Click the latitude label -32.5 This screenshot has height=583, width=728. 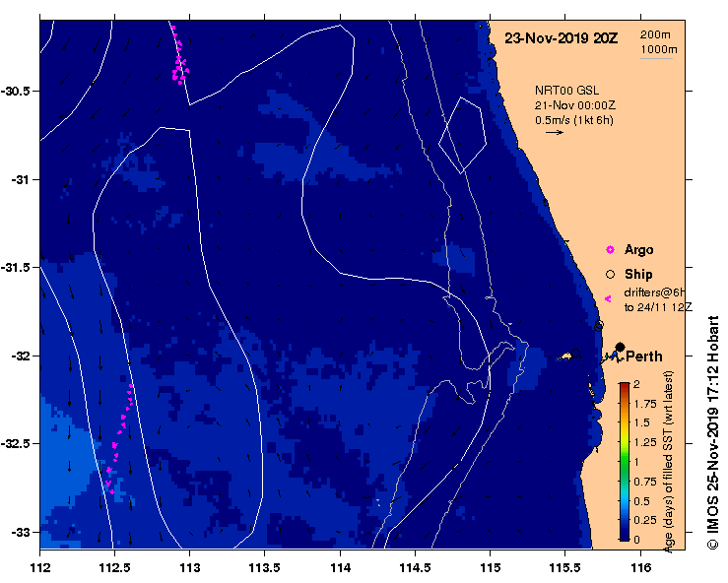16,444
